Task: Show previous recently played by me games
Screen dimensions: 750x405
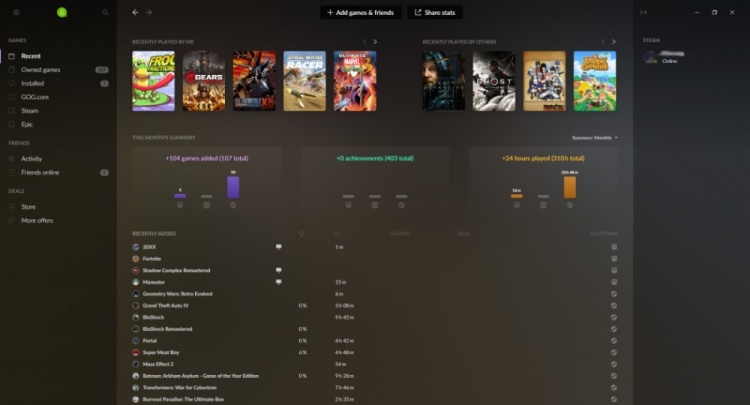Action: click(x=364, y=42)
